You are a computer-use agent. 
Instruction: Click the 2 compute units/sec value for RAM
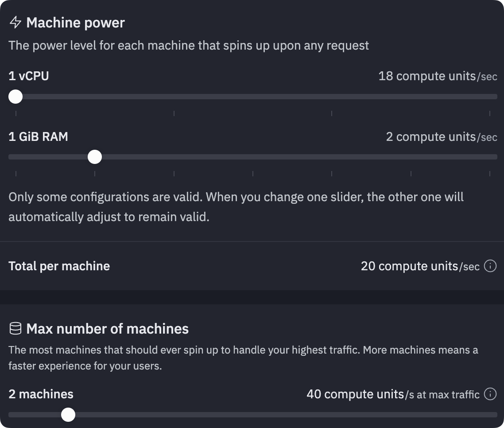tap(441, 136)
